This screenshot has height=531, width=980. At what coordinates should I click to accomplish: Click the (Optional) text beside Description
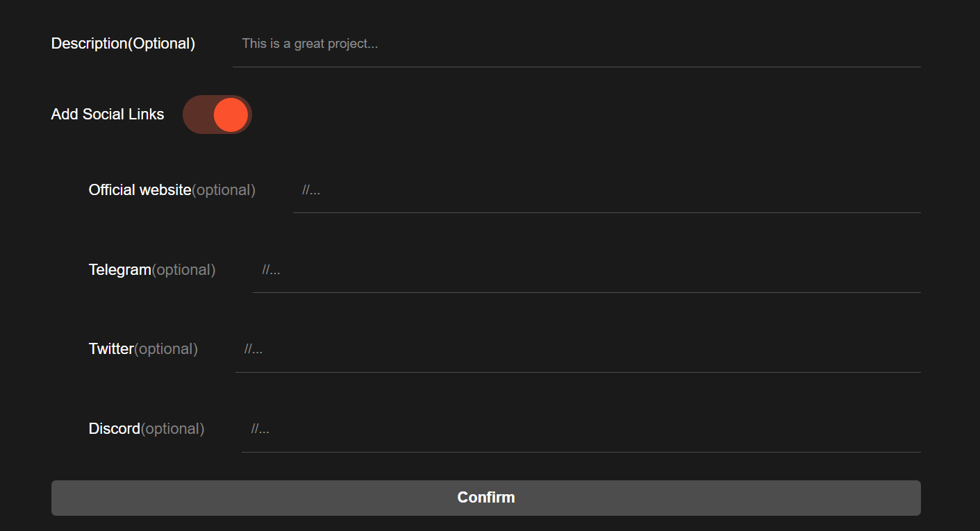162,44
